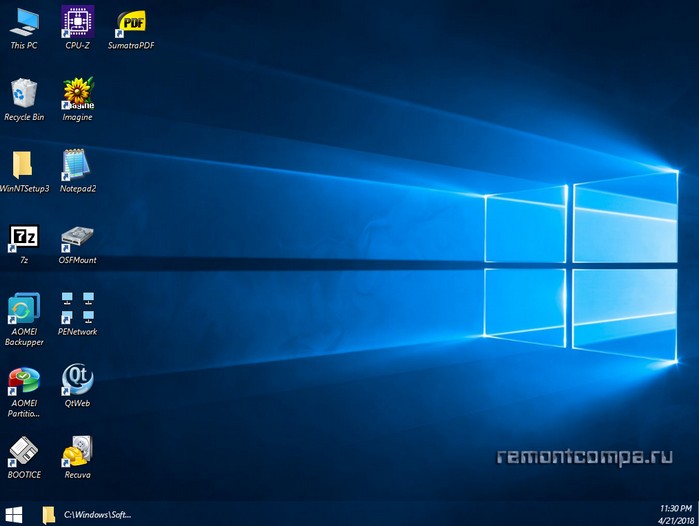Launch the Notepad2 shortcut
Screen dimensions: 699x526
[x=77, y=165]
